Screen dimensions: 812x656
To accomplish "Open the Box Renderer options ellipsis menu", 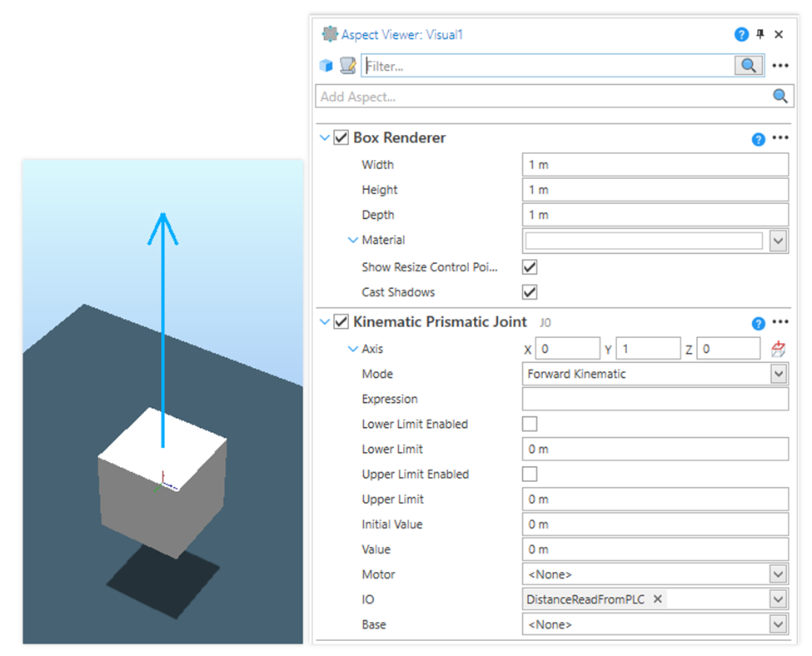I will click(x=780, y=139).
